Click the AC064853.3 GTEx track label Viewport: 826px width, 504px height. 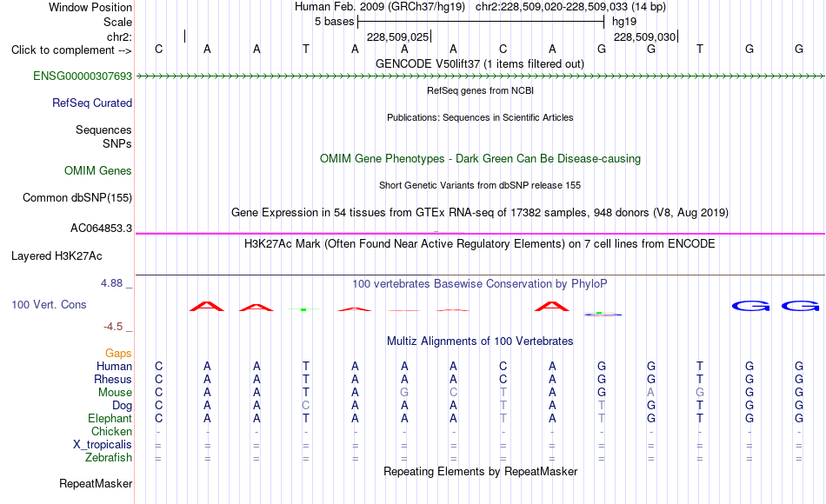(x=101, y=228)
